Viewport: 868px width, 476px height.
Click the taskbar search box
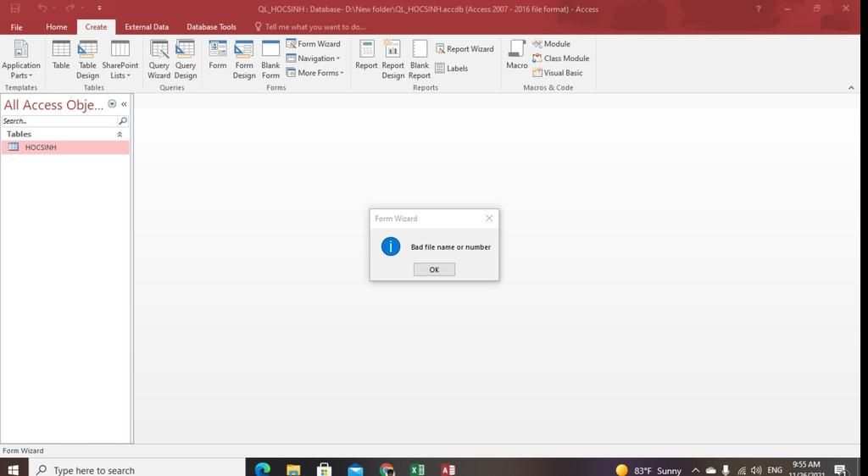point(138,470)
